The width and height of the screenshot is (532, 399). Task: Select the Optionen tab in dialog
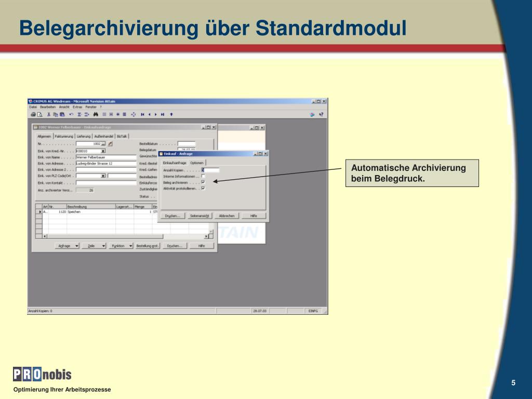pos(197,163)
